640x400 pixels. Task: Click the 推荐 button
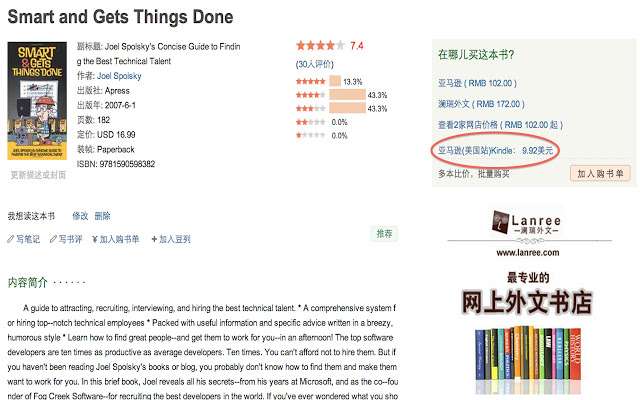click(384, 234)
